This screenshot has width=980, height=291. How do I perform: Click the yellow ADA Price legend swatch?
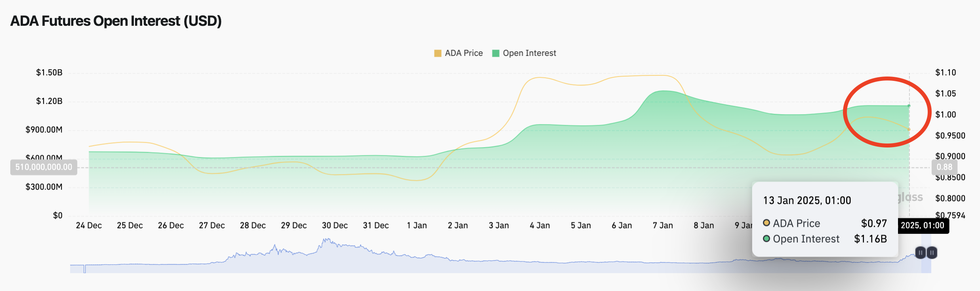click(438, 54)
